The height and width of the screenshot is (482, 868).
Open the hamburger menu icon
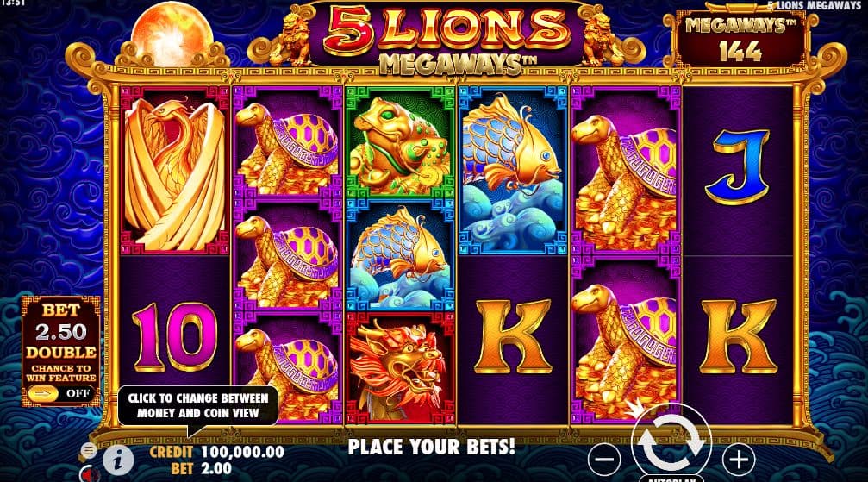(x=88, y=450)
